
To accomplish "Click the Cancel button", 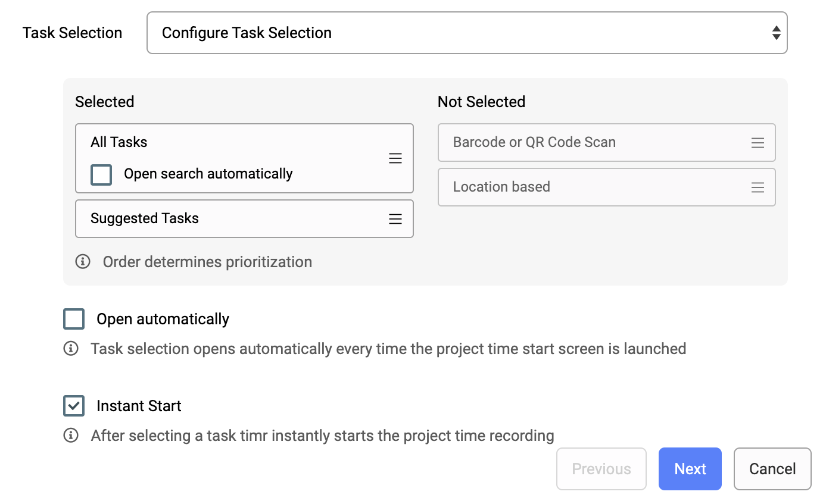I will tap(772, 469).
